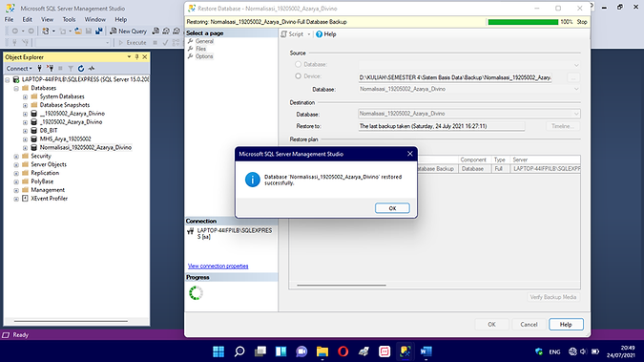Viewport: 644px width, 362px height.
Task: Click the device path input field
Action: (x=455, y=77)
